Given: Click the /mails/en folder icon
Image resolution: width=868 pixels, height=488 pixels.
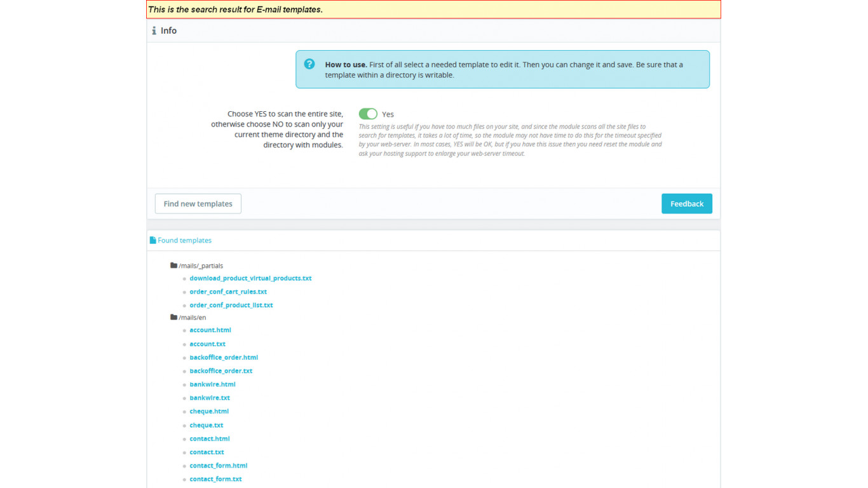Looking at the screenshot, I should [173, 317].
